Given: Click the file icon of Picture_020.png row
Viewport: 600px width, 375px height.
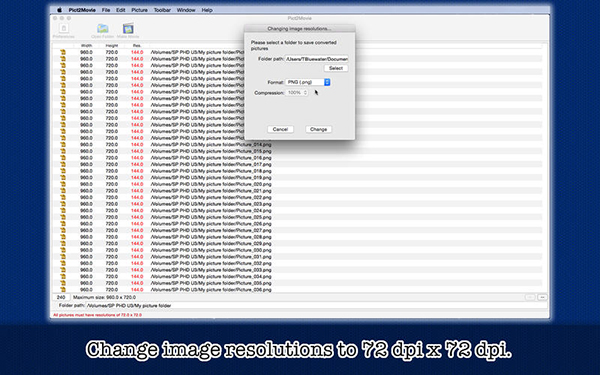Looking at the screenshot, I should [63, 184].
